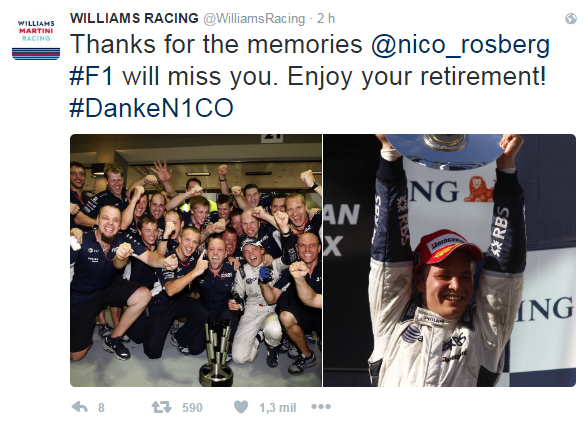The height and width of the screenshot is (427, 586).
Task: Open the @WilliamsRacing handle
Action: 254,19
